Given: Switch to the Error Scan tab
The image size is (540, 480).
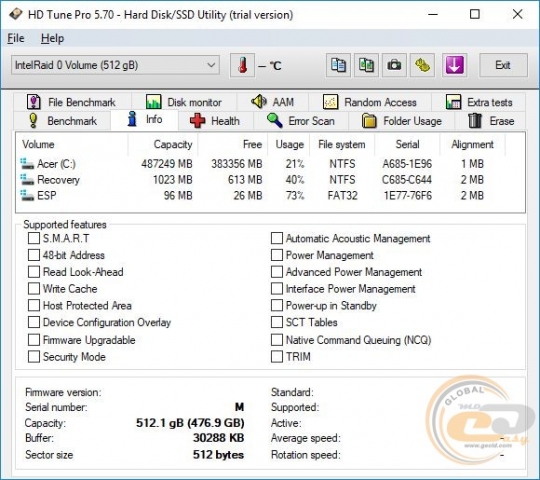Looking at the screenshot, I should [x=301, y=121].
